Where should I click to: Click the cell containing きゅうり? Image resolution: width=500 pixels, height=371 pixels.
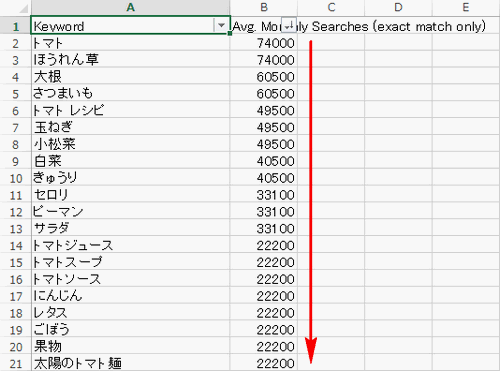pyautogui.click(x=130, y=178)
